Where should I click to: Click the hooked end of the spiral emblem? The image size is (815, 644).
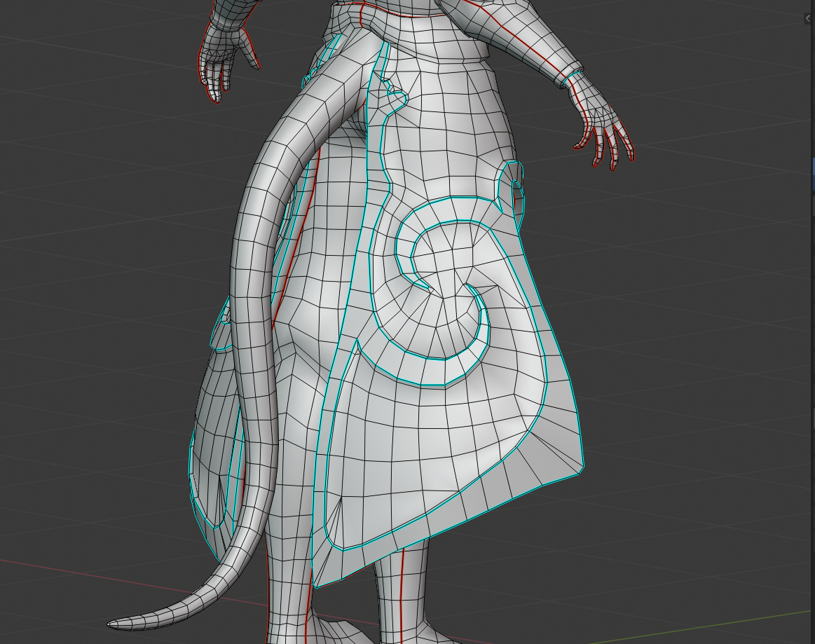pyautogui.click(x=484, y=329)
